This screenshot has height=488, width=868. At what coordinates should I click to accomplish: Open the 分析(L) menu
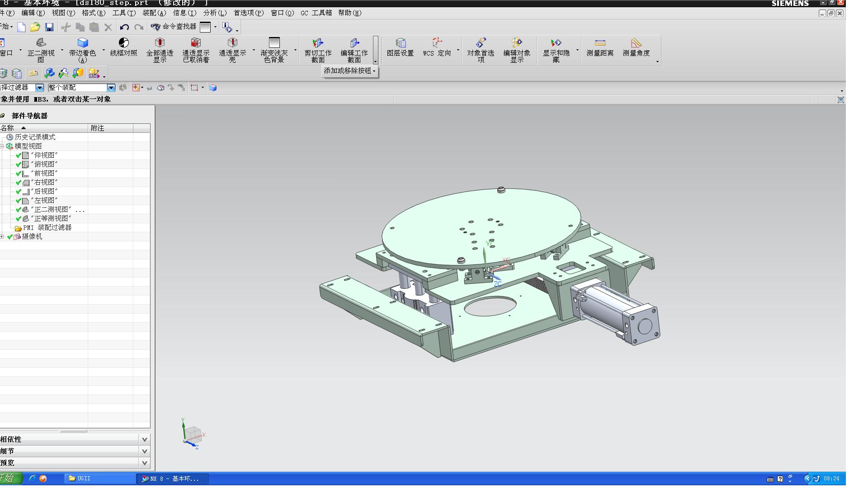tap(215, 13)
